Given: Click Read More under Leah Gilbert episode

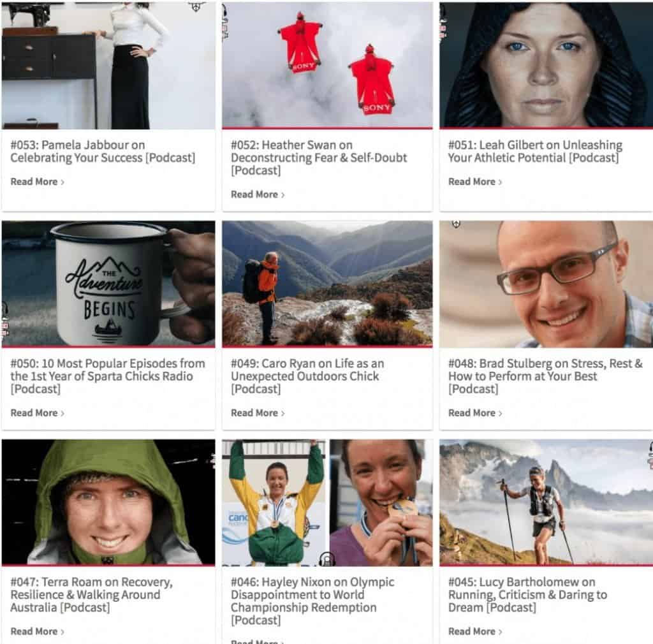Looking at the screenshot, I should click(x=474, y=182).
